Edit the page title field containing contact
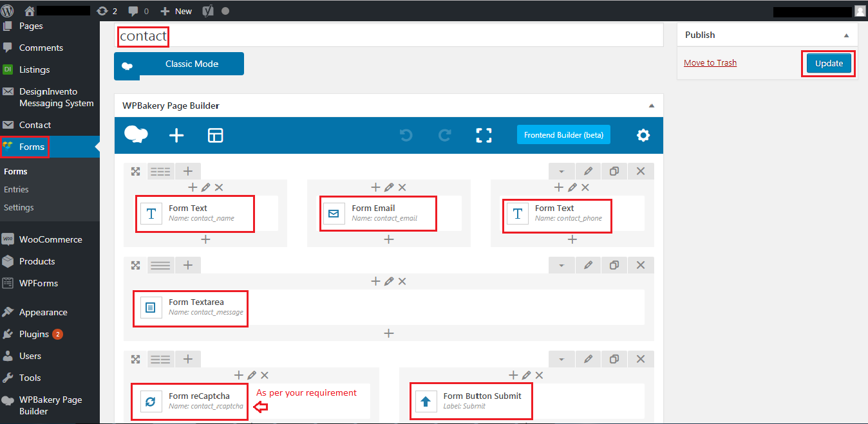 (x=388, y=36)
